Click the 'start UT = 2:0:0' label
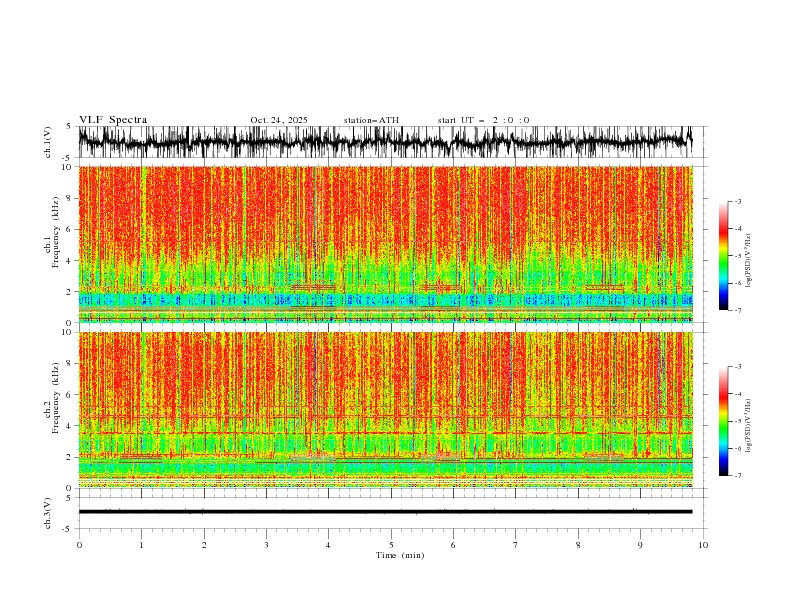The height and width of the screenshot is (612, 792). click(x=483, y=120)
